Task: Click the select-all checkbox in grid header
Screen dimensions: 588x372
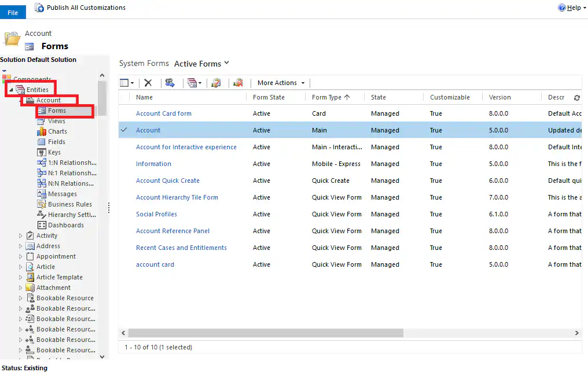Action: coord(124,97)
